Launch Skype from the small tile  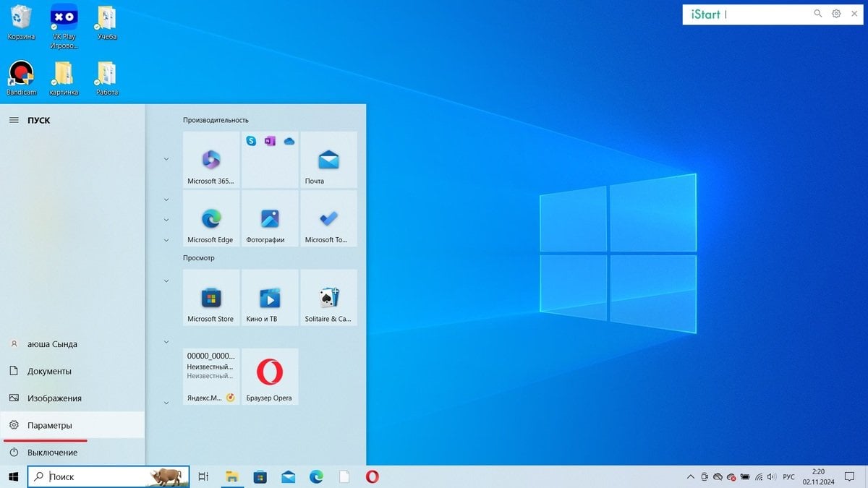click(251, 141)
